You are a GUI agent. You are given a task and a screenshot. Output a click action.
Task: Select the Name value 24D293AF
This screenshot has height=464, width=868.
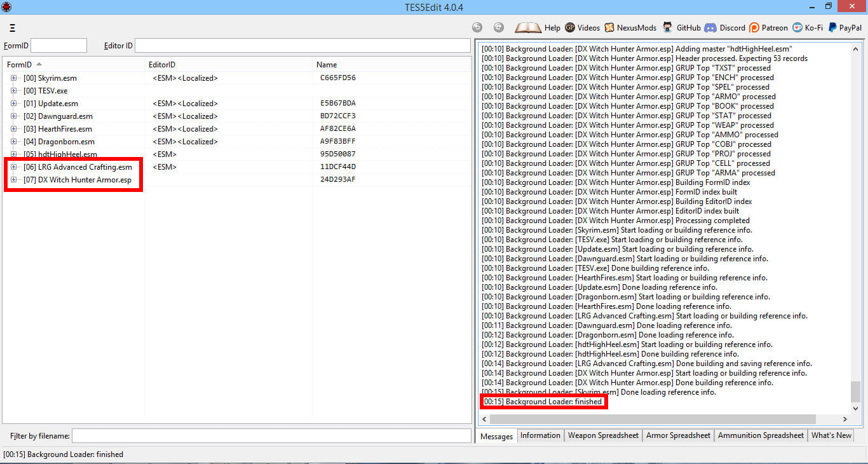[x=338, y=180]
